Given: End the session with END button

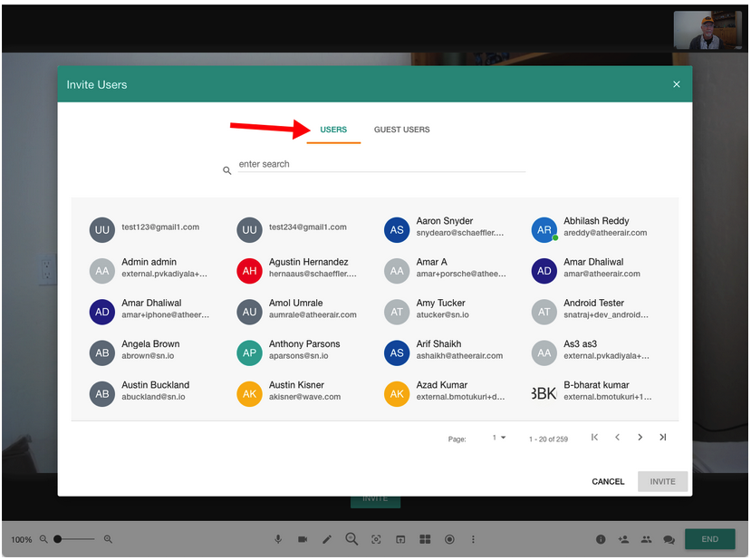Looking at the screenshot, I should point(710,539).
